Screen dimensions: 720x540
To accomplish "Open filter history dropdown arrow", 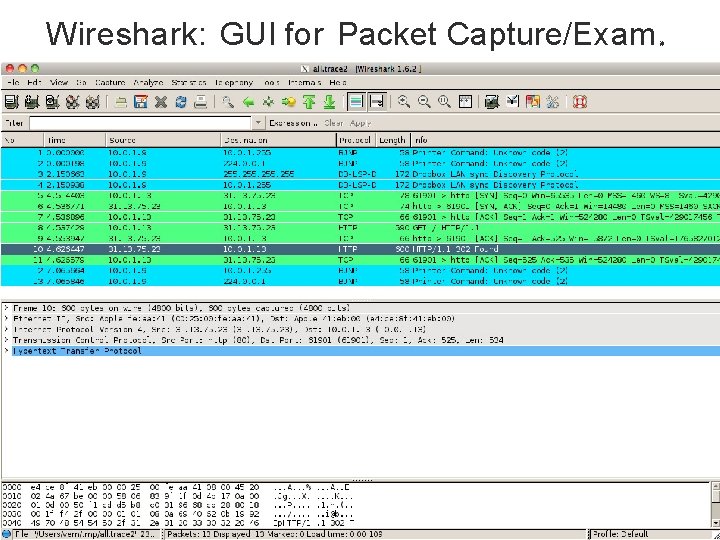I will pos(259,123).
